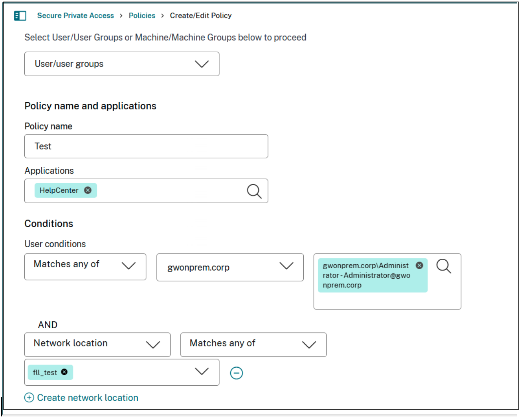The height and width of the screenshot is (420, 522).
Task: Expand the fll_test location selector arrow
Action: [202, 372]
